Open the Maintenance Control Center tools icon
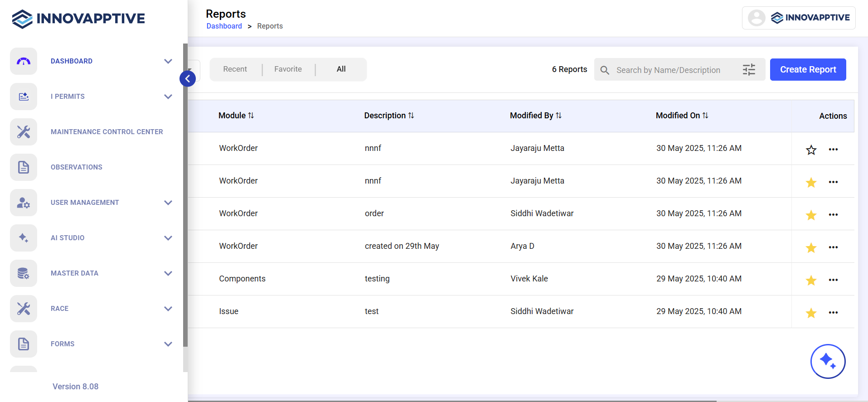Viewport: 868px width, 402px height. pyautogui.click(x=24, y=132)
